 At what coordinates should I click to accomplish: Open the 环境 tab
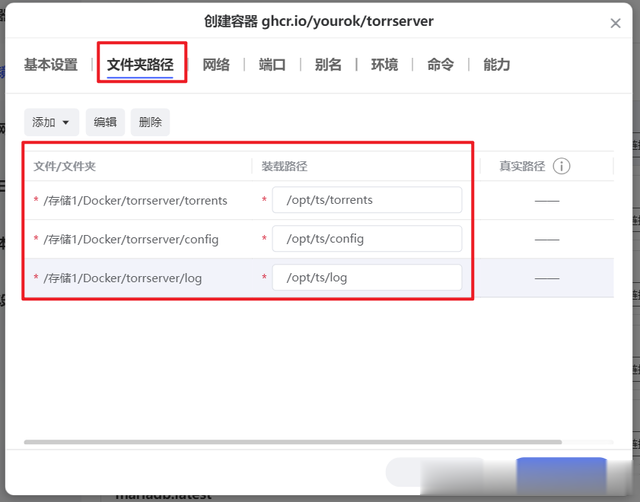tap(384, 64)
